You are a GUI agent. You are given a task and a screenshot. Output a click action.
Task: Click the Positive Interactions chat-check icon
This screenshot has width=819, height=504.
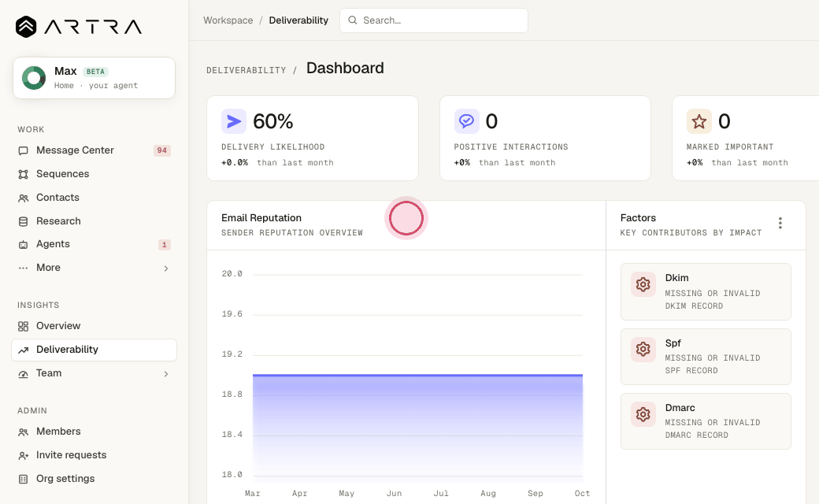coord(466,121)
